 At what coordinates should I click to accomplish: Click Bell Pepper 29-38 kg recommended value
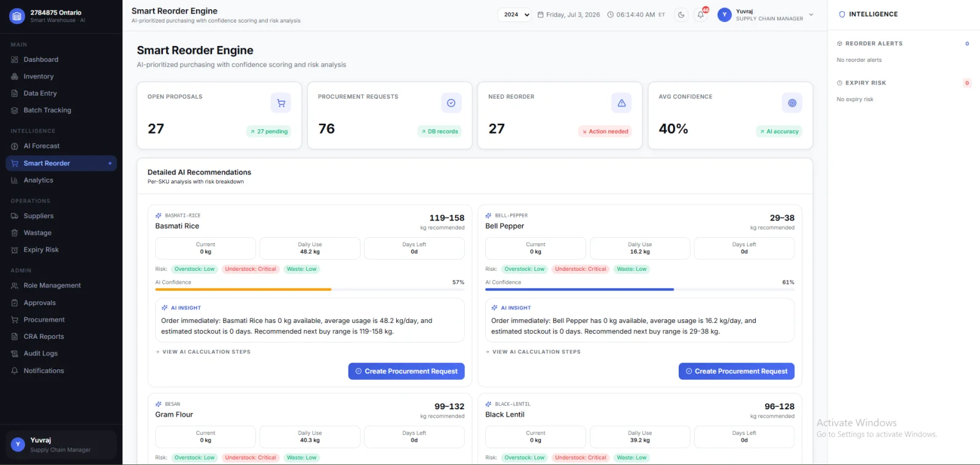click(782, 218)
